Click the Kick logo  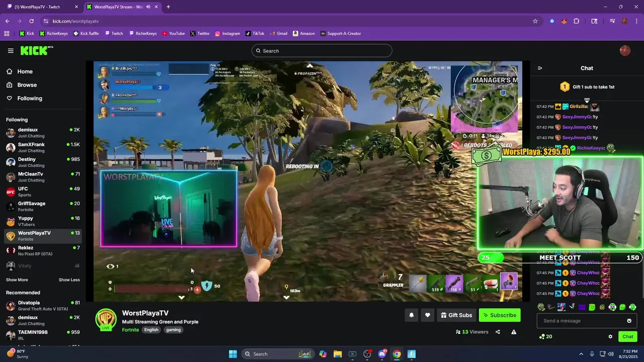pyautogui.click(x=37, y=50)
